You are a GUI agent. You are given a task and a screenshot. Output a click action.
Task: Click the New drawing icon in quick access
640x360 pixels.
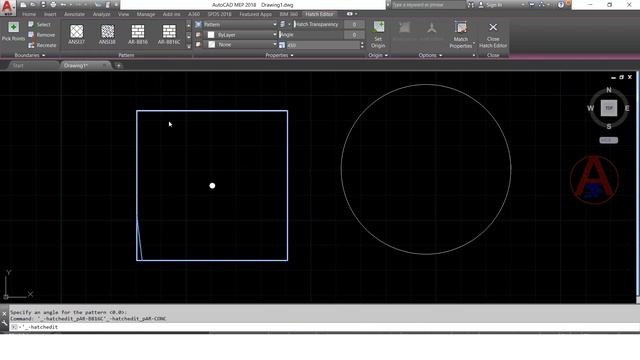[23, 5]
